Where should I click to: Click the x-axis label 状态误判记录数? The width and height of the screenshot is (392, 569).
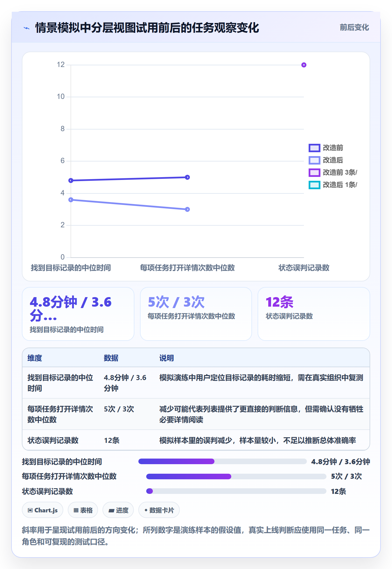(304, 268)
